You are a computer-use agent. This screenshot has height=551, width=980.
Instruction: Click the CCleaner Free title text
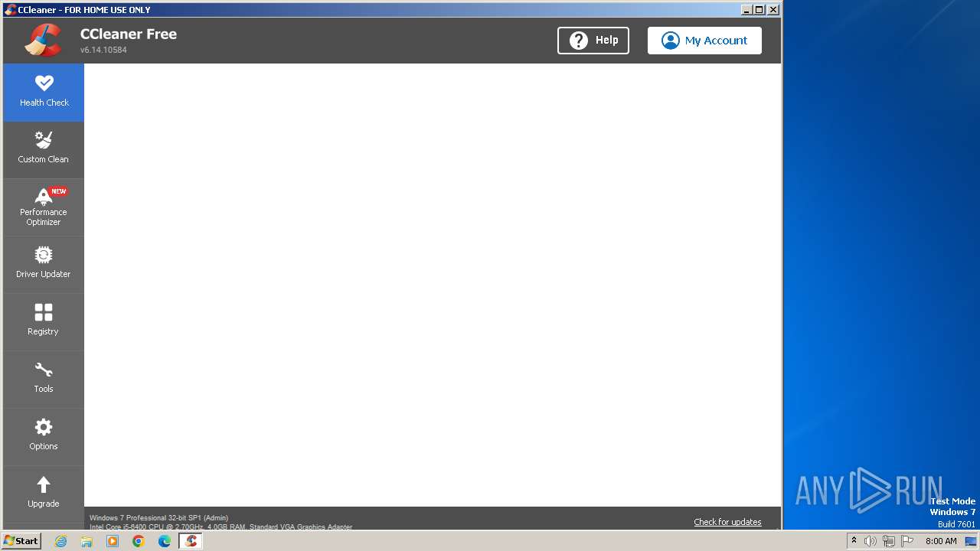click(129, 34)
